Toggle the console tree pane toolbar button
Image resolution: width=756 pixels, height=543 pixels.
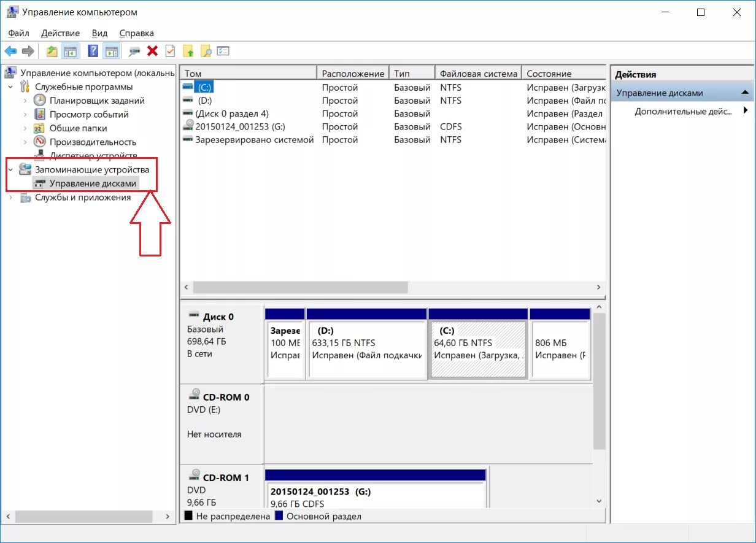[x=71, y=51]
